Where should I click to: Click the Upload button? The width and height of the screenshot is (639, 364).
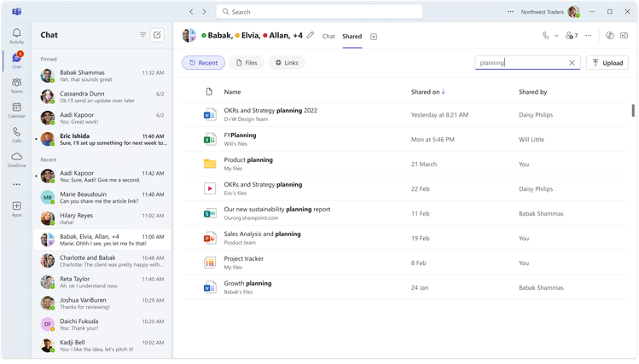607,63
